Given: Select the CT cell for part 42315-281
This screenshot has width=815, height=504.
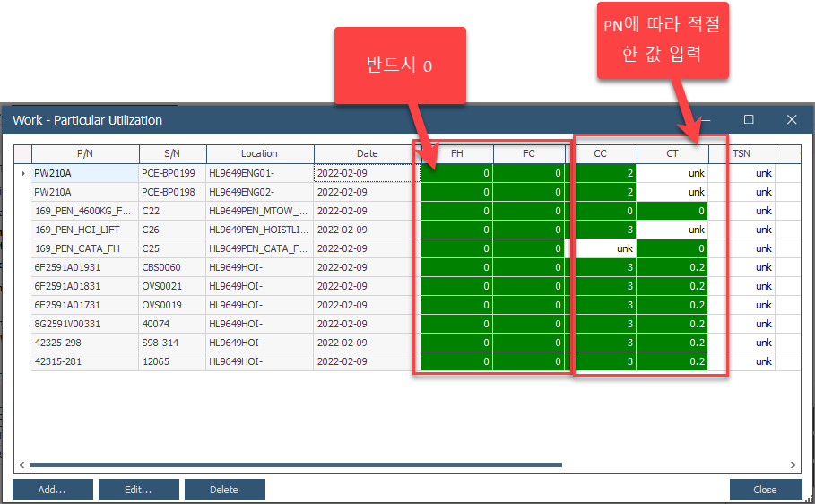Looking at the screenshot, I should coord(672,361).
